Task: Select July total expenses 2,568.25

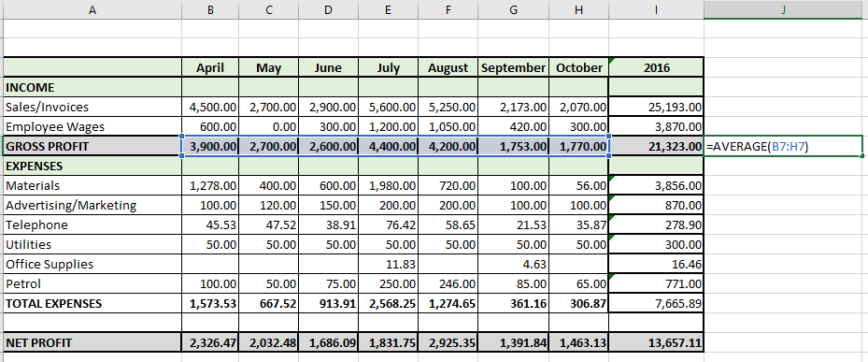Action: point(389,303)
